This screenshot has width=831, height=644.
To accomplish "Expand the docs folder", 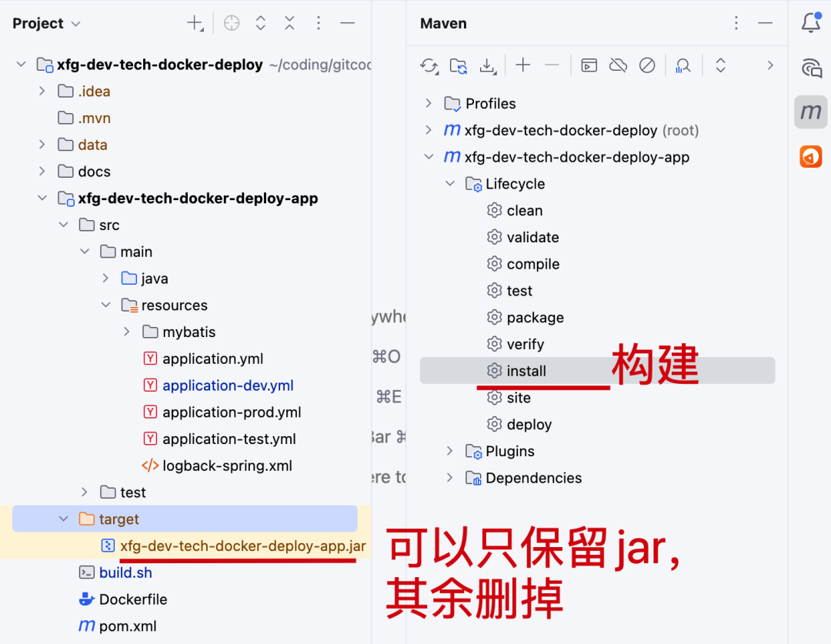I will pos(42,172).
